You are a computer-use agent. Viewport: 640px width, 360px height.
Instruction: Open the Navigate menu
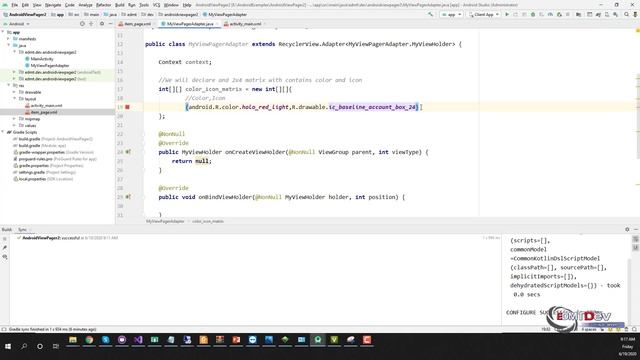click(x=53, y=5)
